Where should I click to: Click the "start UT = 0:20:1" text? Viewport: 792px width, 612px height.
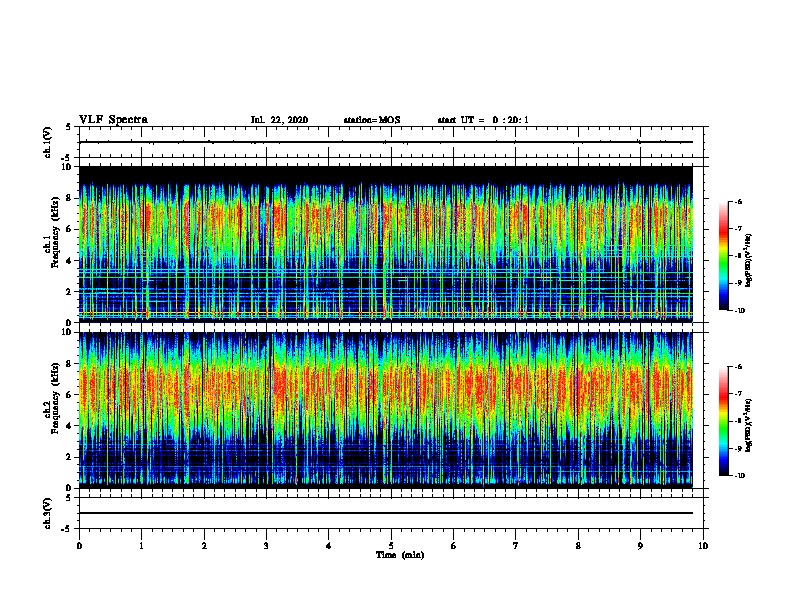pyautogui.click(x=483, y=120)
